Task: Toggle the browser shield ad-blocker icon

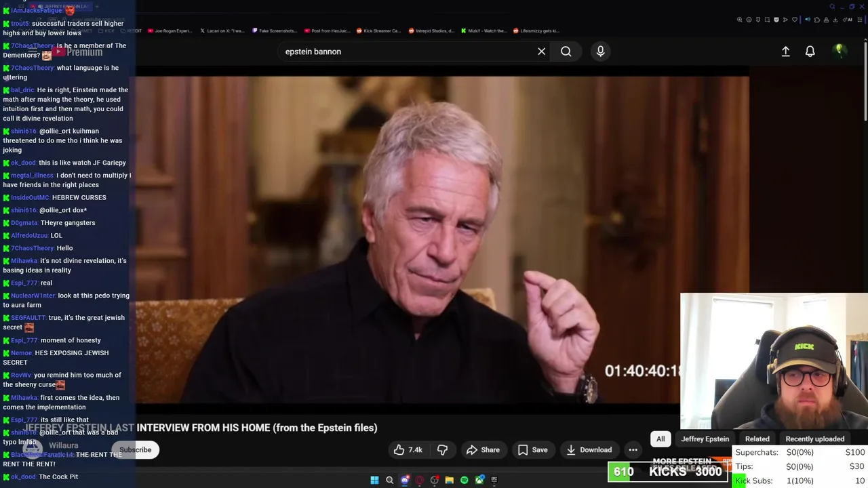Action: 776,20
